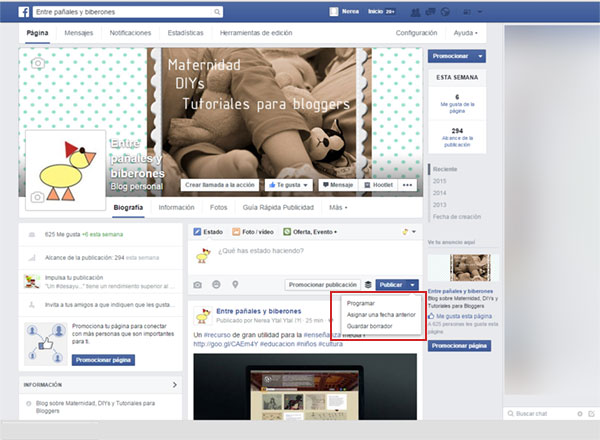Viewport: 600px width, 440px height.
Task: Open Entre pañales y biberones post author link
Action: coord(259,311)
